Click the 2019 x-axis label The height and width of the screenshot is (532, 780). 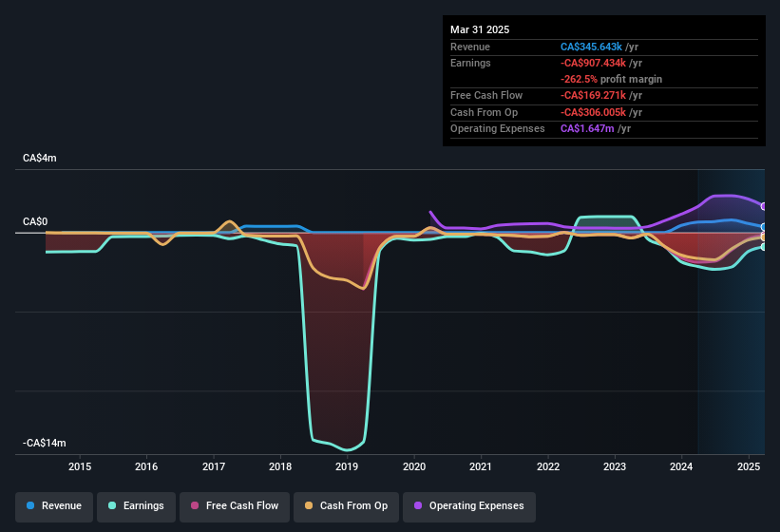point(347,466)
